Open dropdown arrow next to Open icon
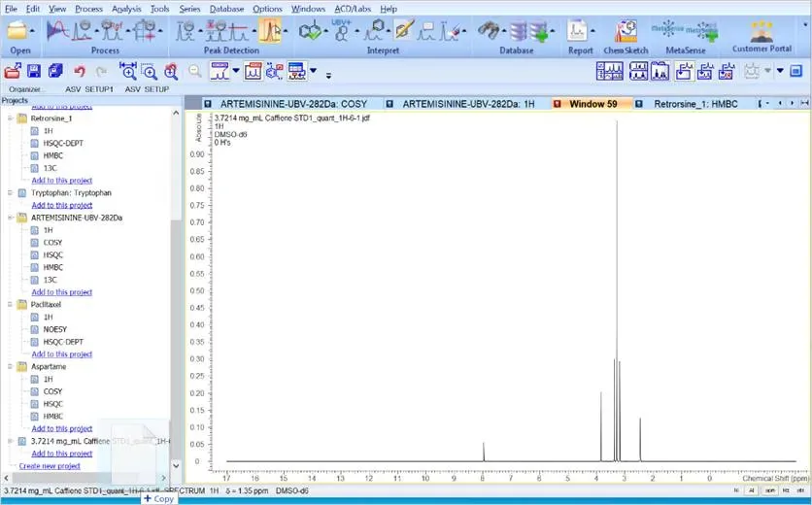This screenshot has width=812, height=505. pos(33,31)
